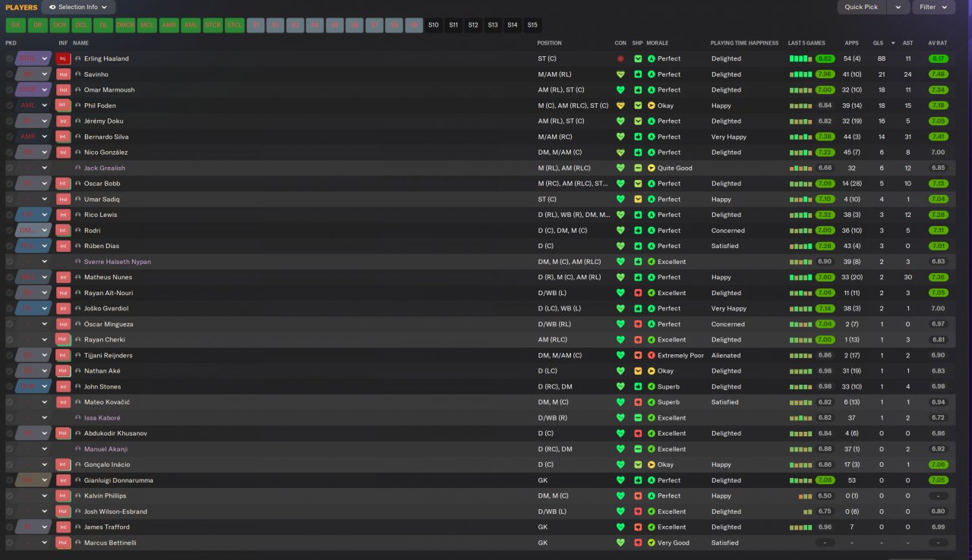Click Phil Foden's Okay morale icon
Image resolution: width=972 pixels, height=560 pixels.
[x=651, y=105]
